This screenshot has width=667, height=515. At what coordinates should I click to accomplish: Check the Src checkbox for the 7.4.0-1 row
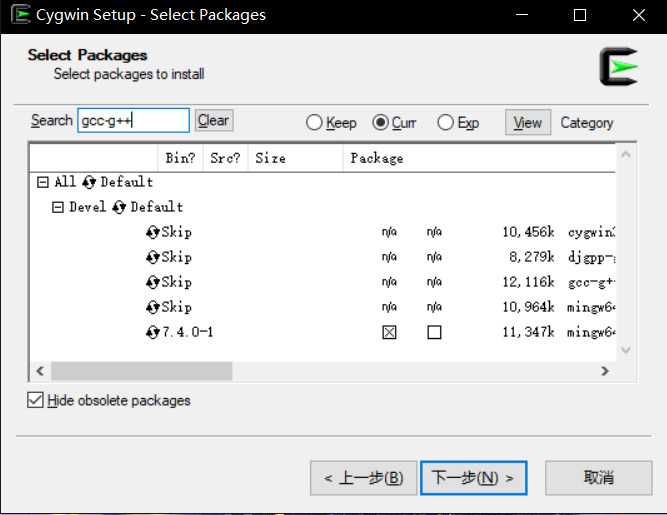click(434, 332)
